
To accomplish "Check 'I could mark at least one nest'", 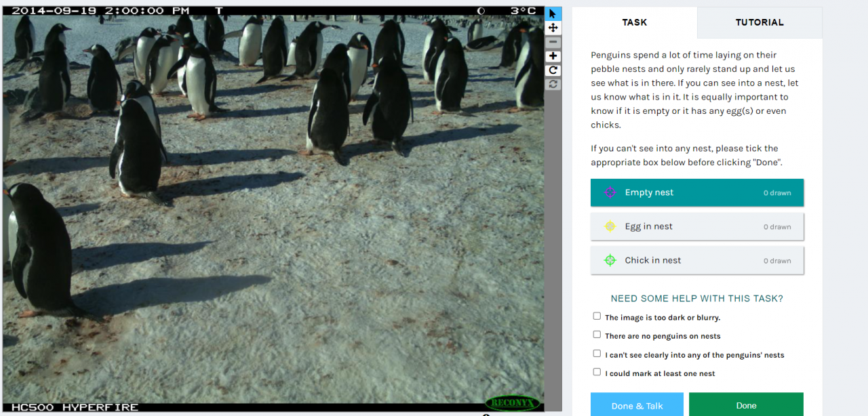I will click(597, 372).
